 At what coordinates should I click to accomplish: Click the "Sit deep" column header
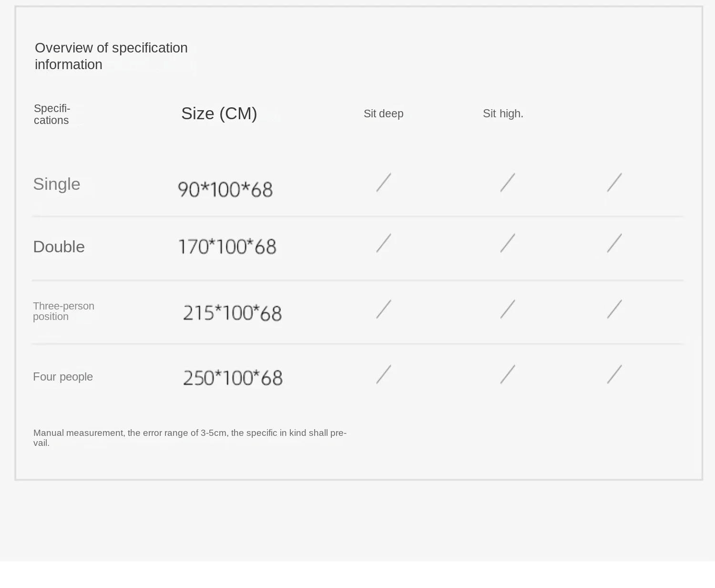(383, 113)
